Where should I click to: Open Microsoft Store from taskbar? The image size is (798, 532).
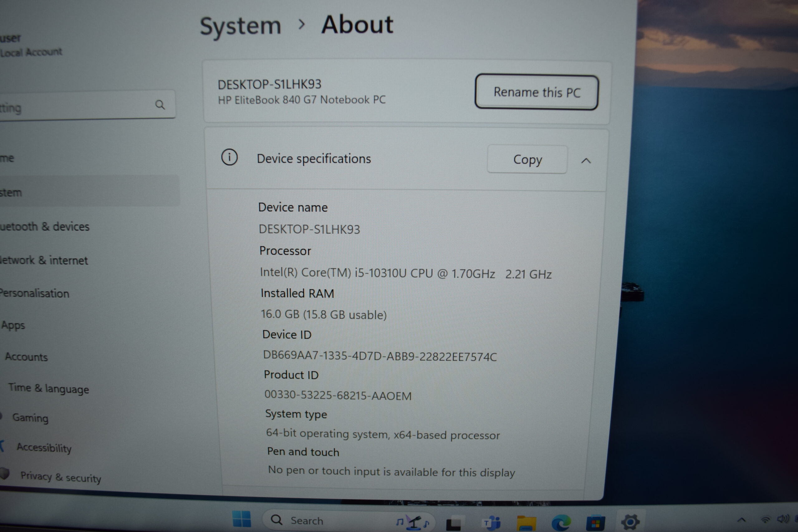595,523
